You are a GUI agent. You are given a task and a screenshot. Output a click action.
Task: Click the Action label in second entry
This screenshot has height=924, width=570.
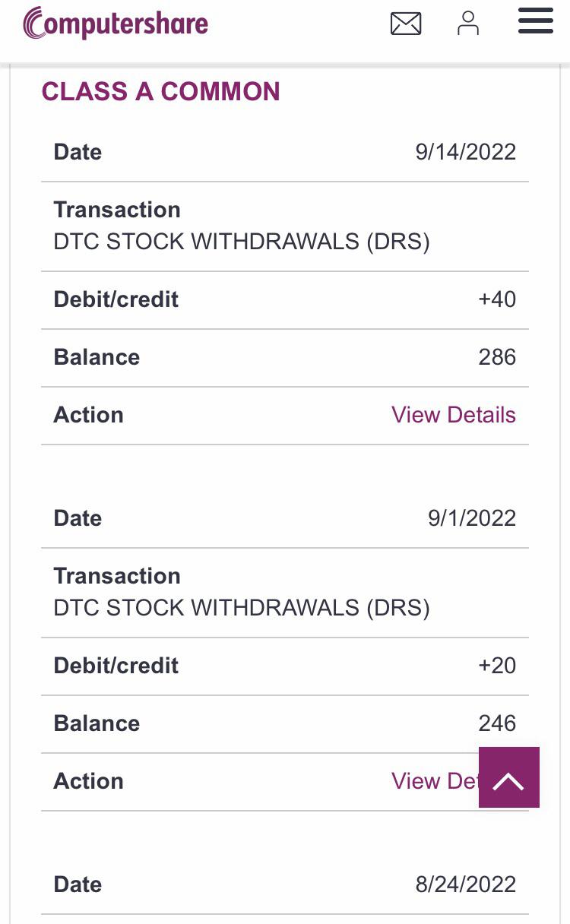tap(88, 781)
